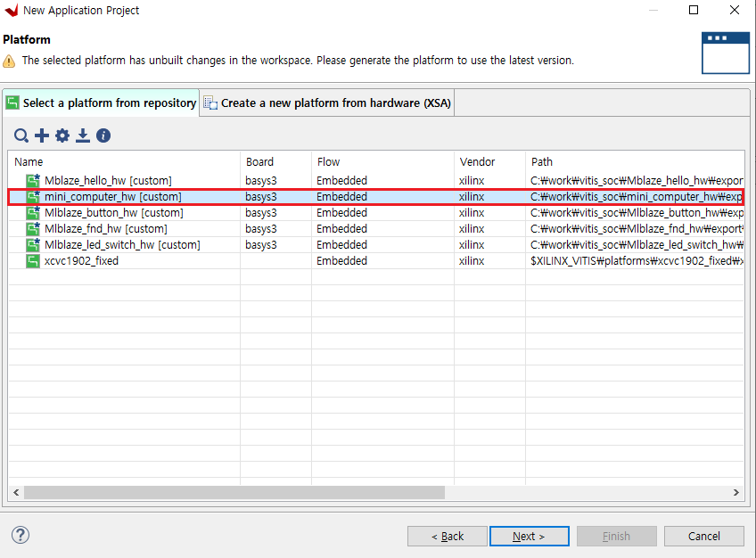Click the Vitis logo in title bar
The image size is (756, 558).
[x=11, y=10]
